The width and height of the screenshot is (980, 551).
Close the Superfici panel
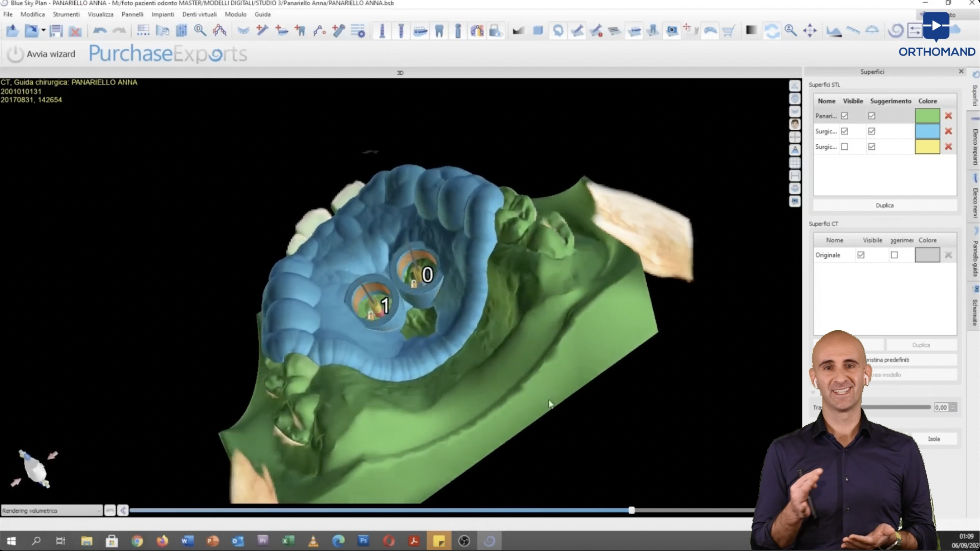(x=961, y=71)
